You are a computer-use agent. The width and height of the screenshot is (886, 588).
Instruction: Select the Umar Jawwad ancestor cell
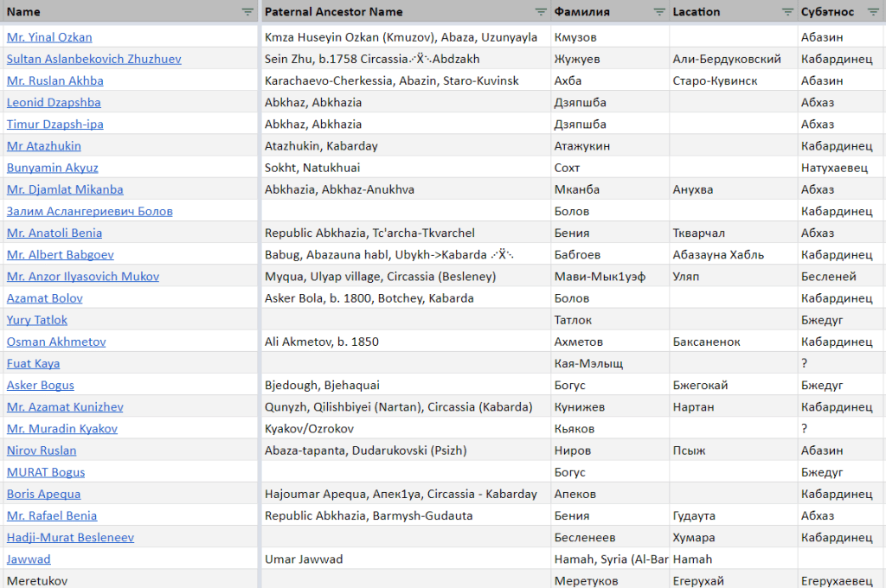[304, 559]
